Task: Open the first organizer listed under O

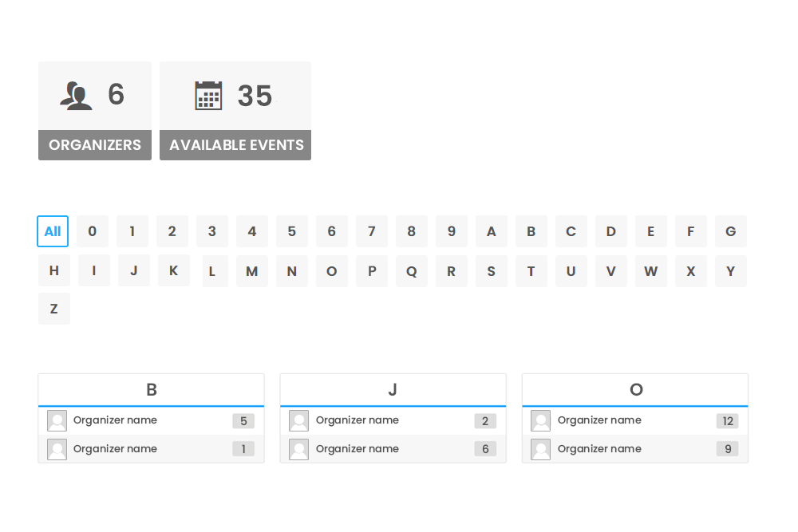Action: click(599, 420)
